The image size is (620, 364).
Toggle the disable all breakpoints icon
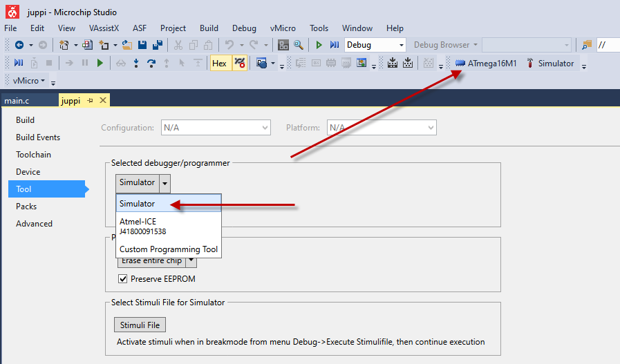(x=240, y=64)
